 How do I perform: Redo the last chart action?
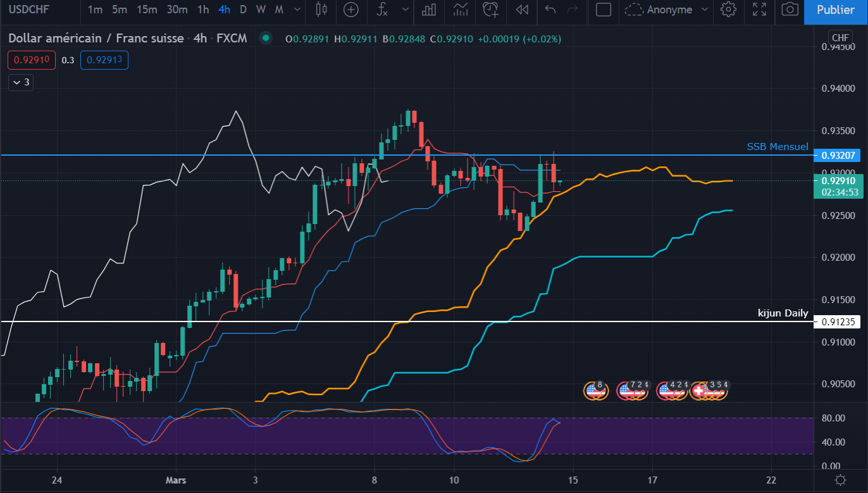click(573, 9)
